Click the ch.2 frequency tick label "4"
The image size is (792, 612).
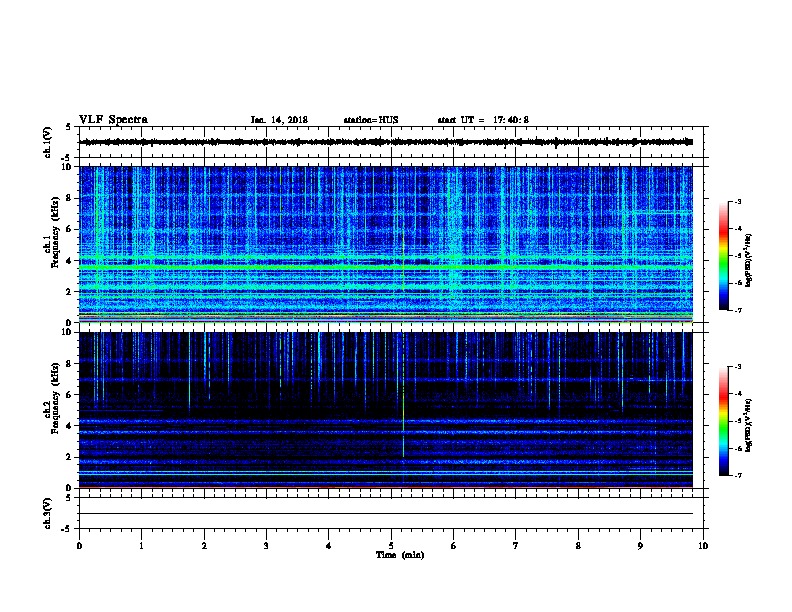(x=69, y=426)
